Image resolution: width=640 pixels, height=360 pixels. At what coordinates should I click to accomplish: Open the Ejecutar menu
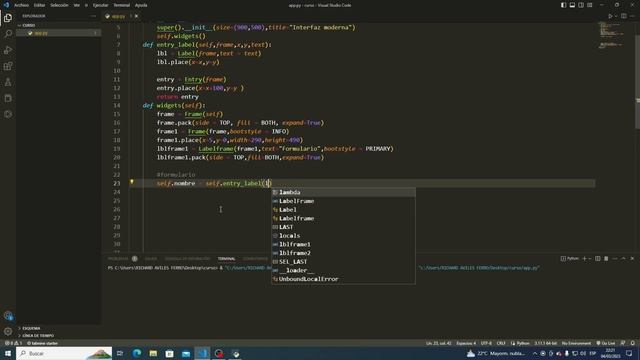coord(100,5)
